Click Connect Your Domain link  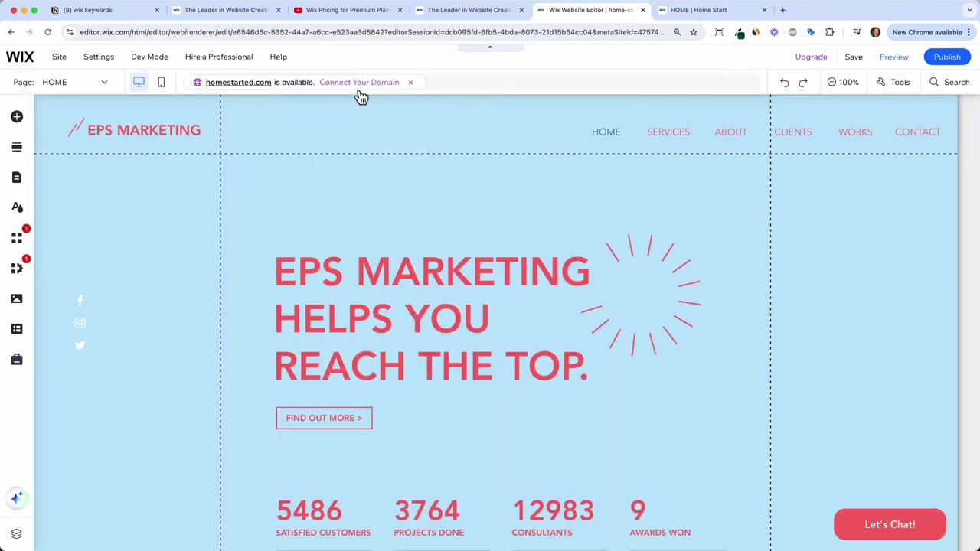click(x=359, y=82)
